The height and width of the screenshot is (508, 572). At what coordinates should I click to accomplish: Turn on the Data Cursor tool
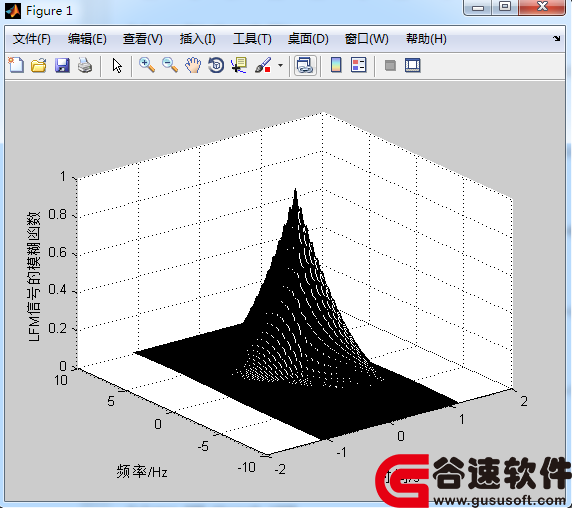coord(239,66)
